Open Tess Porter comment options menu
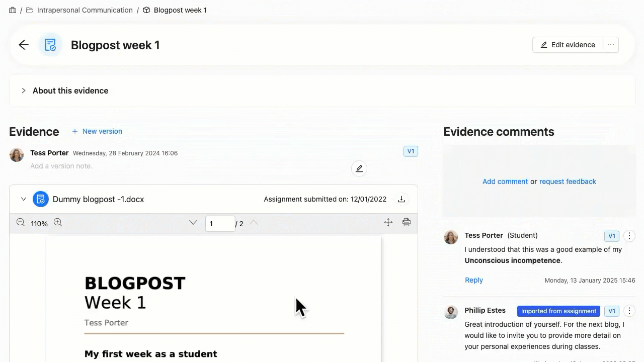 pos(629,236)
